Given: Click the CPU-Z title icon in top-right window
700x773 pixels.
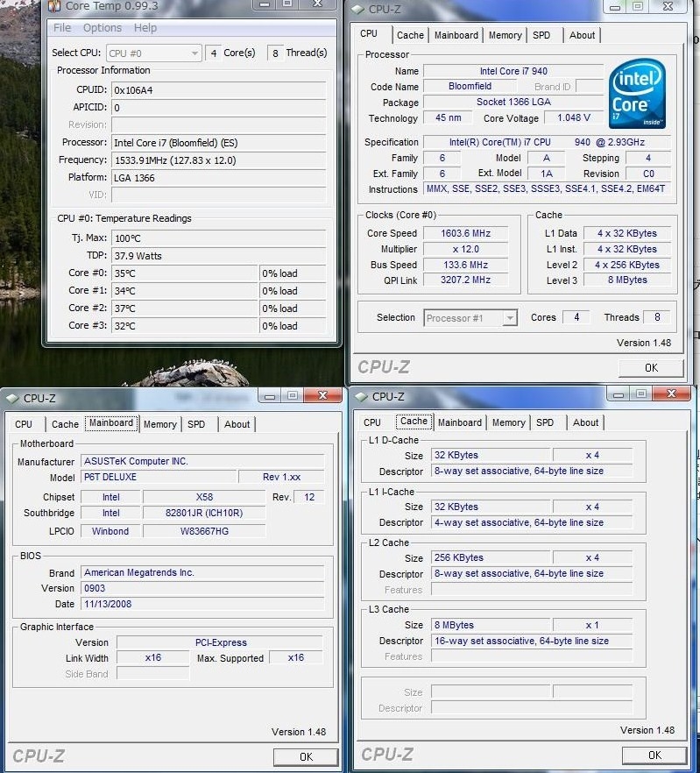Looking at the screenshot, I should 358,9.
